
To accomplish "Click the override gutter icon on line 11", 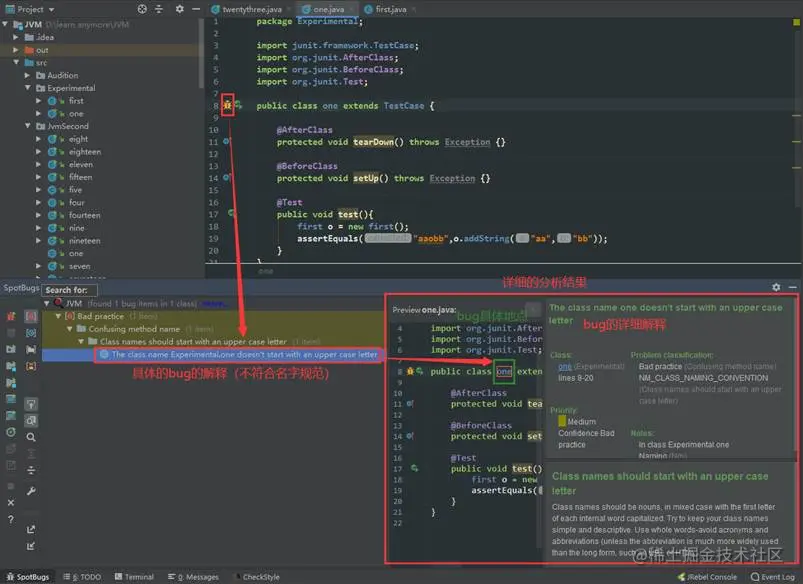I will click(226, 141).
